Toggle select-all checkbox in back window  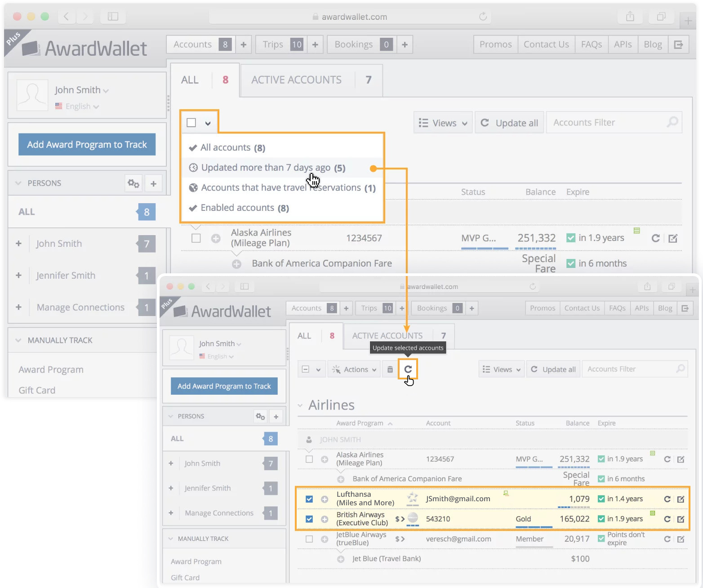[x=191, y=123]
